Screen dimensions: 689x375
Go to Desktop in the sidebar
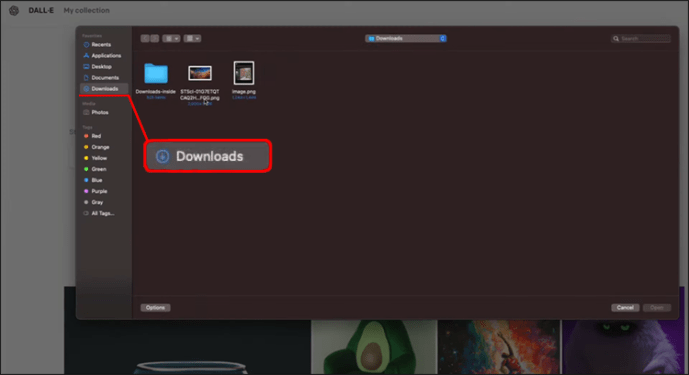pos(98,66)
